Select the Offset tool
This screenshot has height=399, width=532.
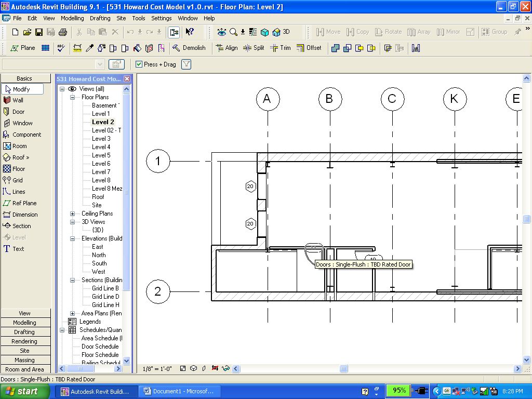[309, 48]
